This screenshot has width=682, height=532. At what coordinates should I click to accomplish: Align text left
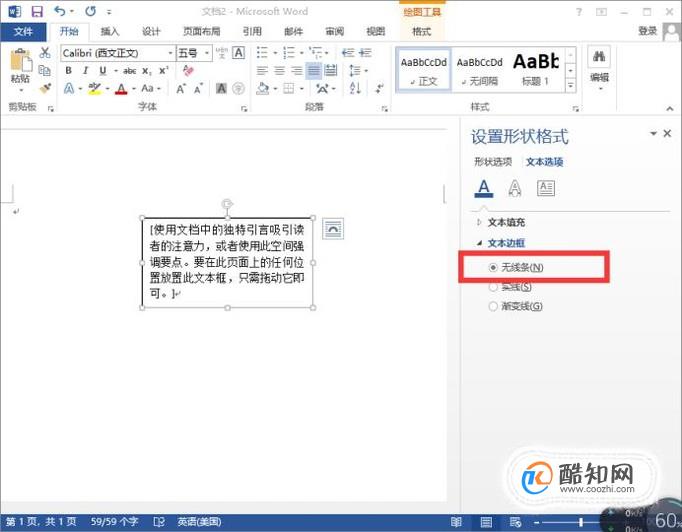262,70
